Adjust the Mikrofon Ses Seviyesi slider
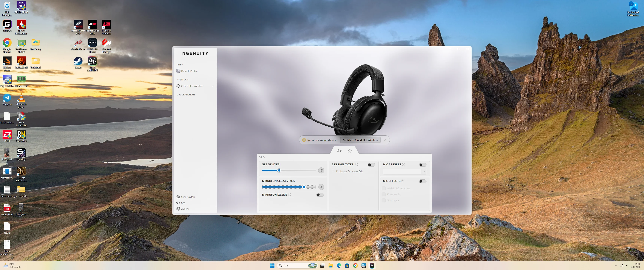This screenshot has height=270, width=644. [x=289, y=187]
